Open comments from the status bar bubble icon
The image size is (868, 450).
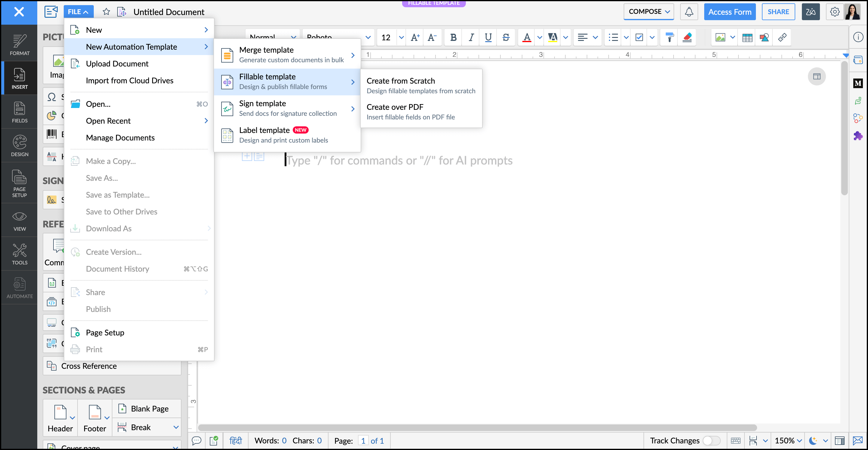tap(197, 440)
